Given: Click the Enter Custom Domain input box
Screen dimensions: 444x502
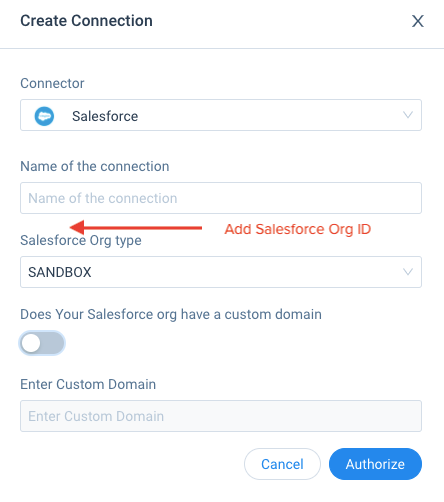Looking at the screenshot, I should [x=221, y=416].
